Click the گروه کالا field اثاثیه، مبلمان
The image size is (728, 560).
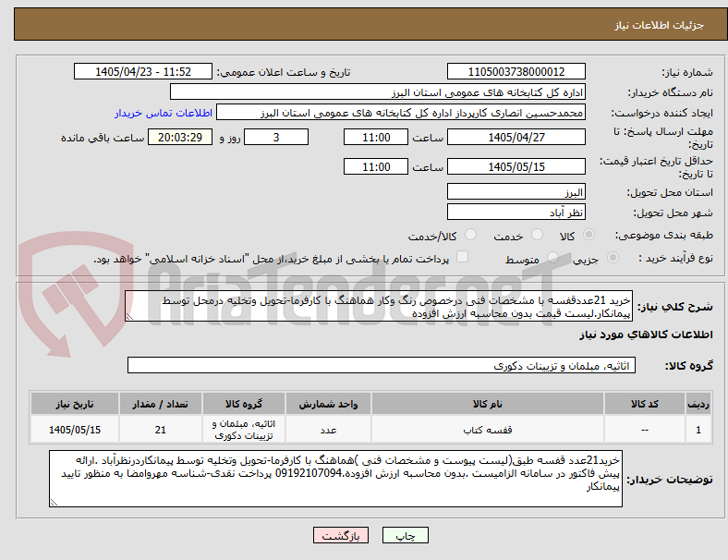click(382, 365)
